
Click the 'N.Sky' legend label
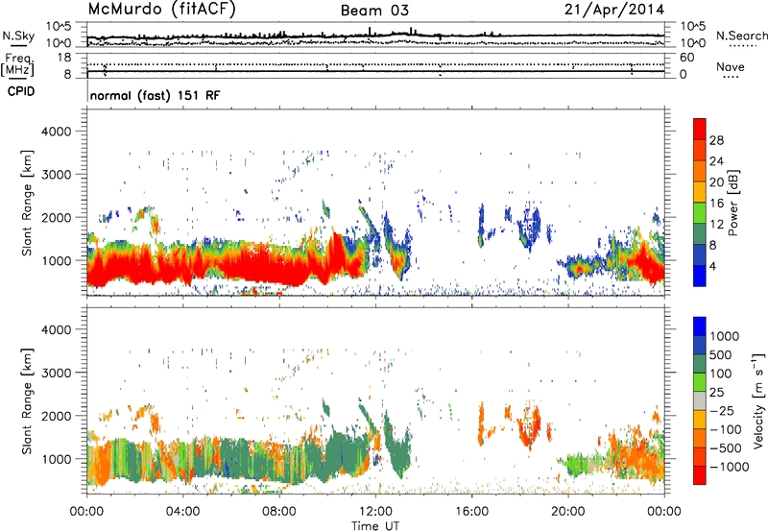coord(18,36)
